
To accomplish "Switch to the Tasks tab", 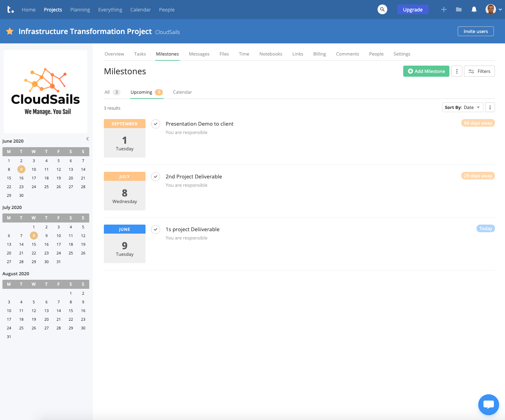I will tap(140, 54).
